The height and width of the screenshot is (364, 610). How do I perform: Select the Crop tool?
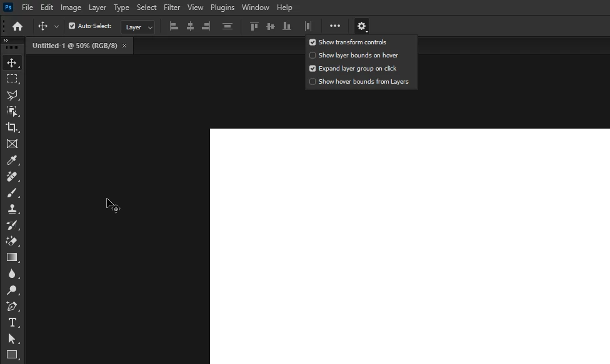pyautogui.click(x=12, y=127)
